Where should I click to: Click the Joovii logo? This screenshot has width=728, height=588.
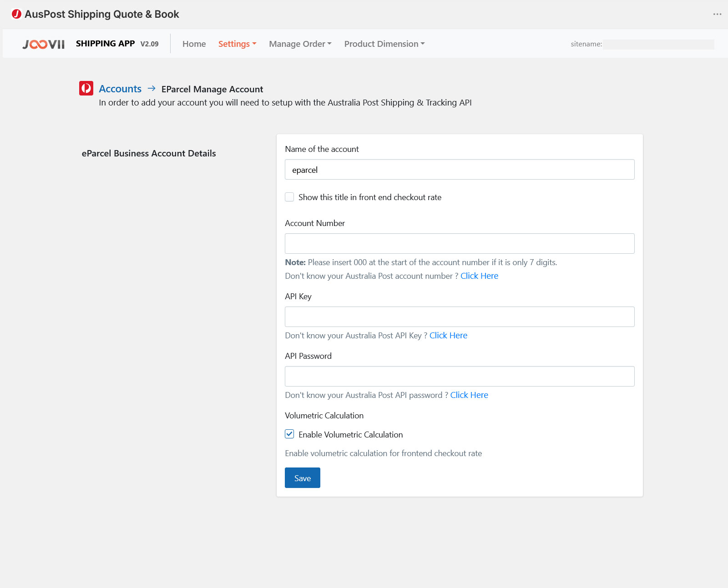click(44, 44)
